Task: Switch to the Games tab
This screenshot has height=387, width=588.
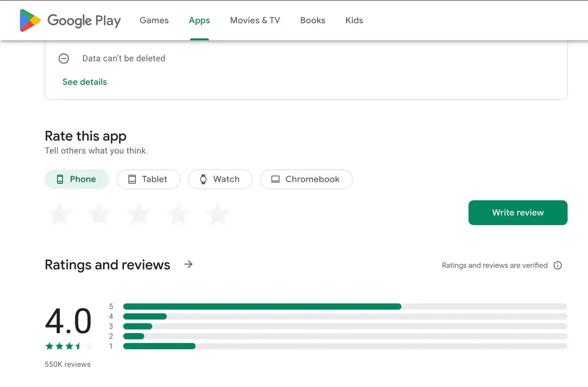Action: (x=154, y=20)
